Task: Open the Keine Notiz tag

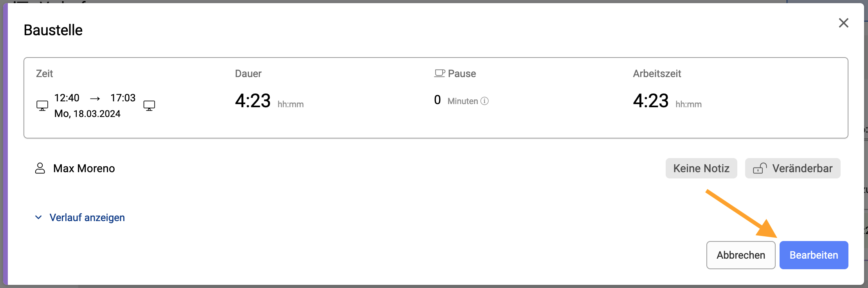Action: click(701, 168)
